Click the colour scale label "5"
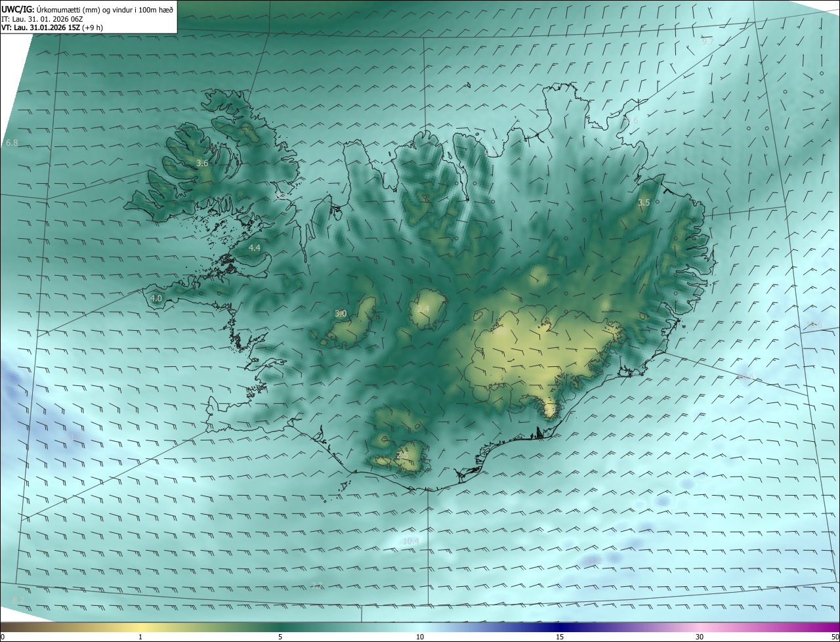This screenshot has height=642, width=840. point(280,637)
